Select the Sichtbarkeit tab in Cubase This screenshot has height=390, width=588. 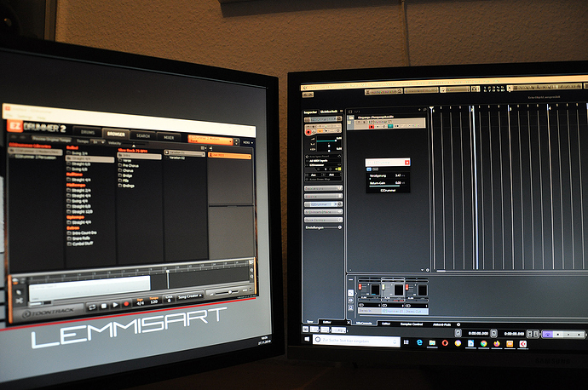coord(328,112)
